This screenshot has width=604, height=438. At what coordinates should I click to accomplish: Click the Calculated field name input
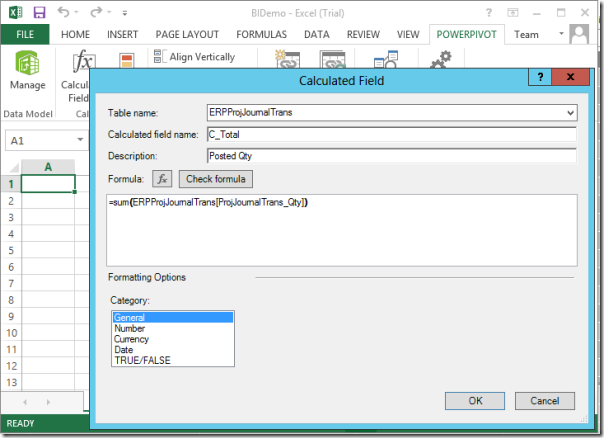click(391, 135)
